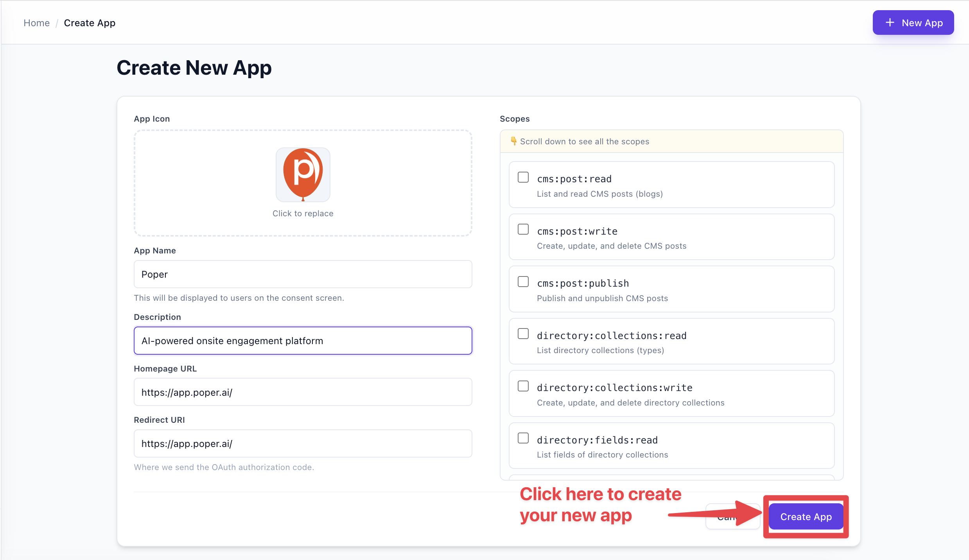Enable the cms:post:write scope

(523, 229)
